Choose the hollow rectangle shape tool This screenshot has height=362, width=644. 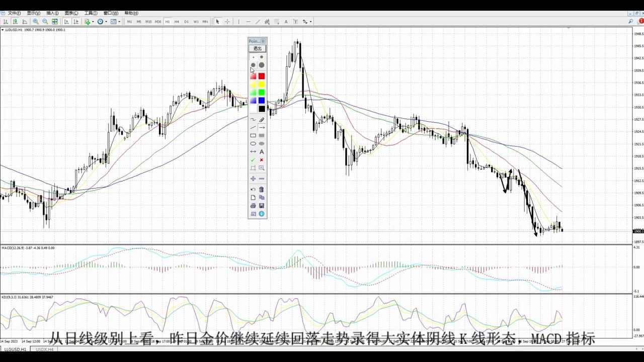253,136
